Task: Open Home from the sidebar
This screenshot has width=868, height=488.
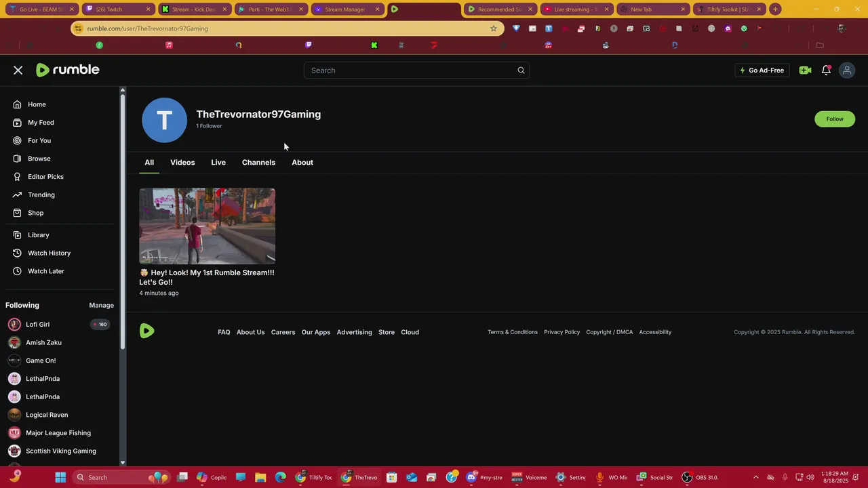Action: (x=37, y=104)
